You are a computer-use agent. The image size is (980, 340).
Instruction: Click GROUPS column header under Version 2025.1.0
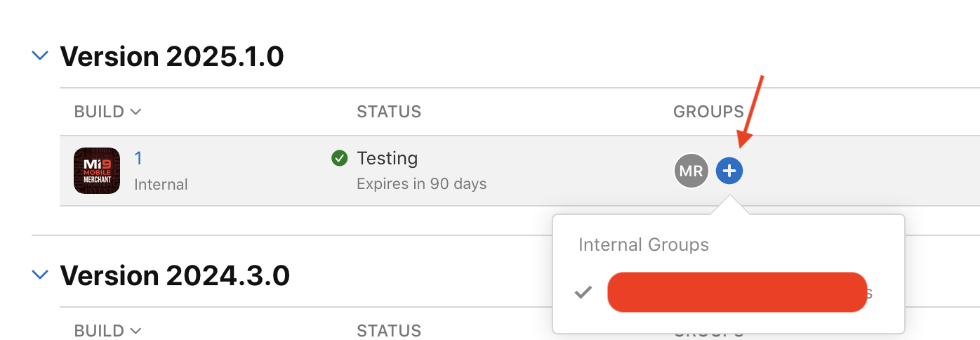tap(708, 112)
